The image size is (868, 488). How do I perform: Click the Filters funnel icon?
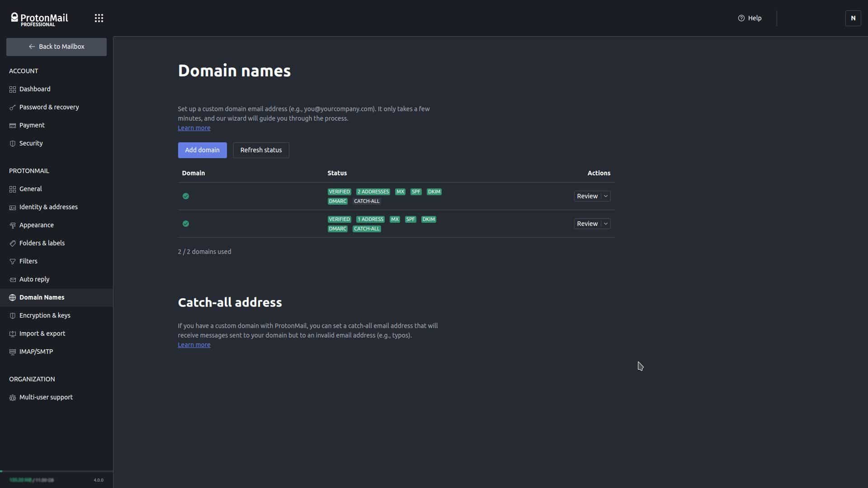point(13,262)
